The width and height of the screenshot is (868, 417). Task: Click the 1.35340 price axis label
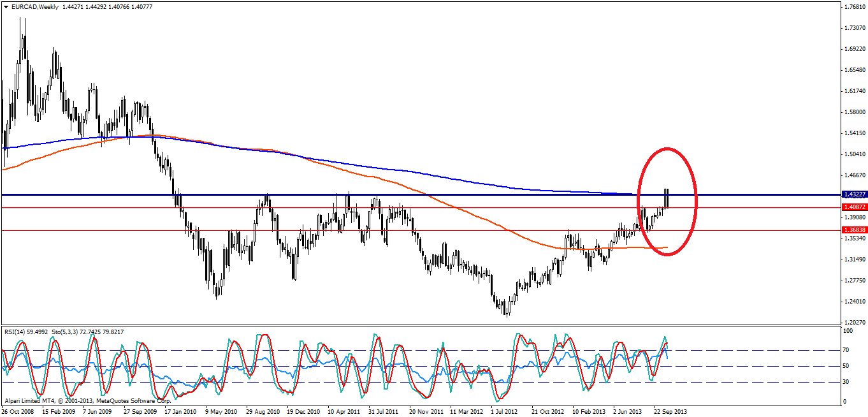click(x=854, y=238)
